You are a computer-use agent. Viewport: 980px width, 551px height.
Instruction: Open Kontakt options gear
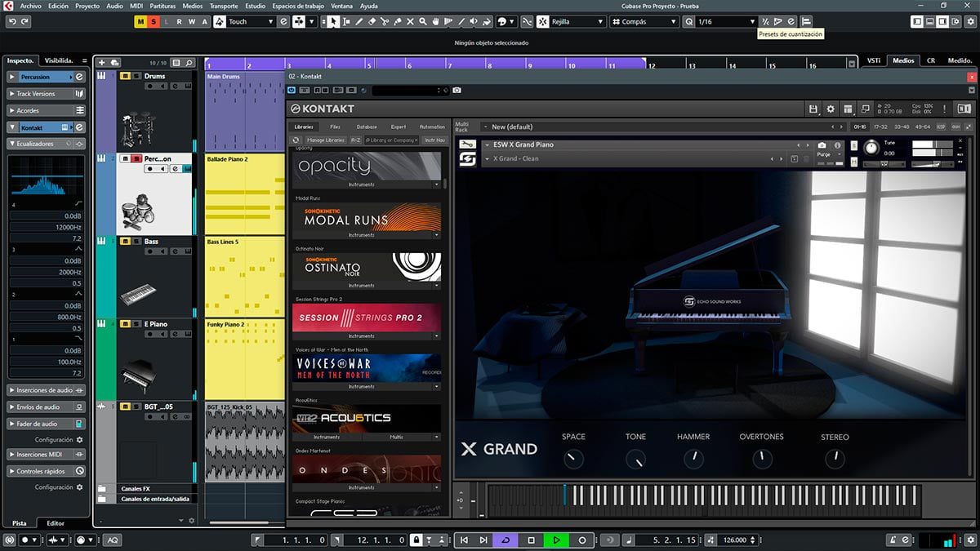(x=831, y=109)
